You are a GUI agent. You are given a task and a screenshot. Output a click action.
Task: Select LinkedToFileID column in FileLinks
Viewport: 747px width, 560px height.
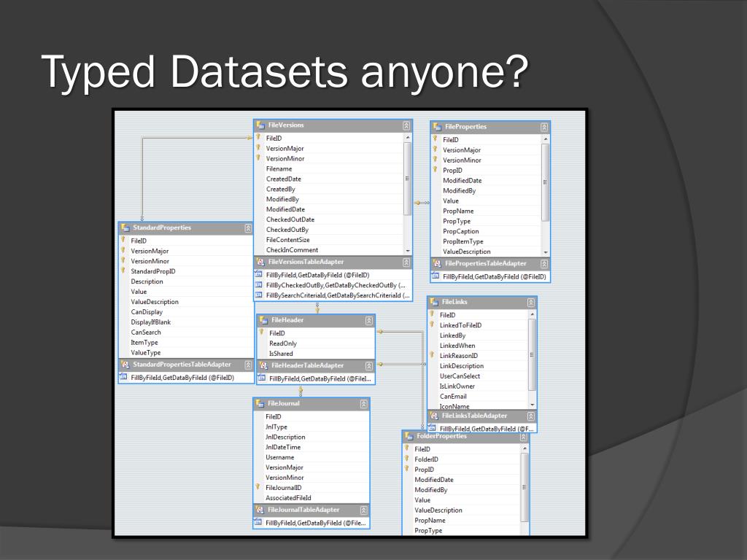[x=460, y=325]
